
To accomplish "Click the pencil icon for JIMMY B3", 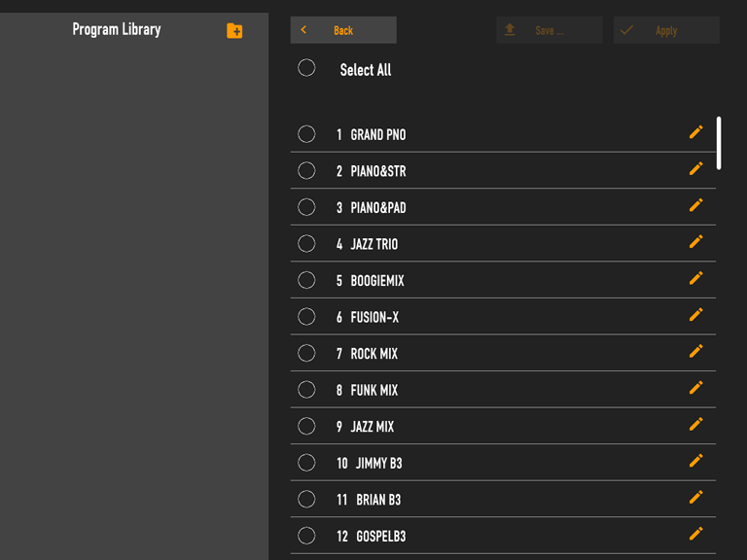I will coord(696,461).
